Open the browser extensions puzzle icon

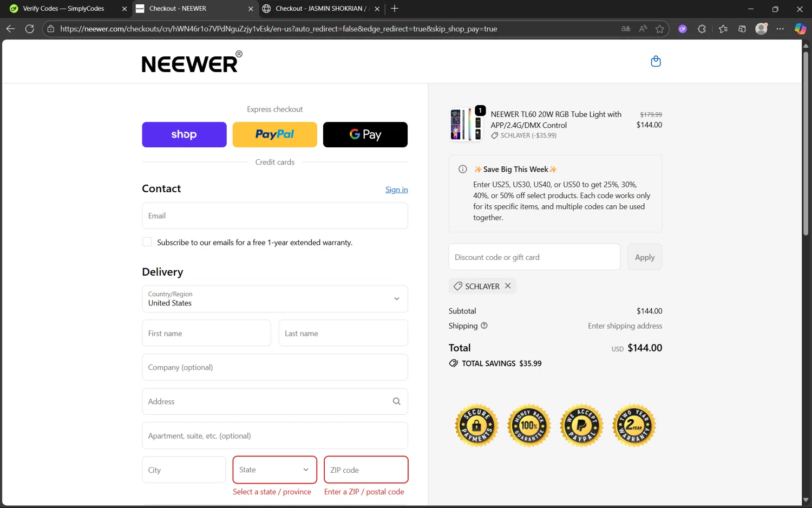pos(702,29)
